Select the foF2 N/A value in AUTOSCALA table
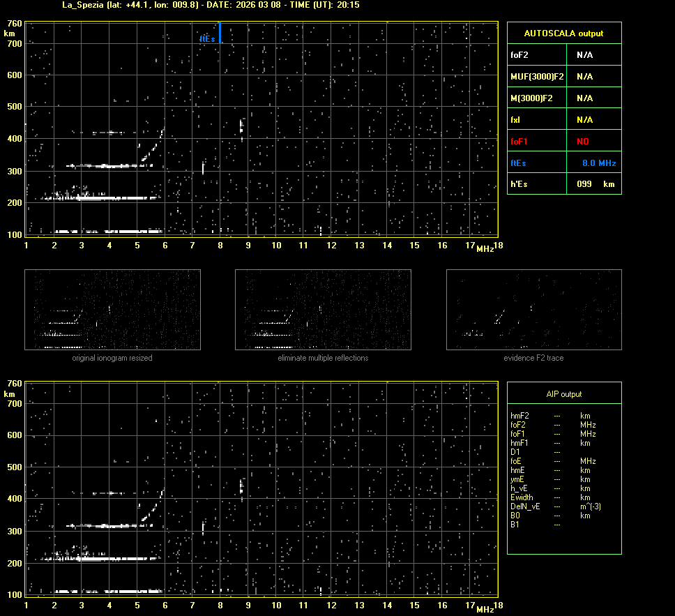 [584, 54]
